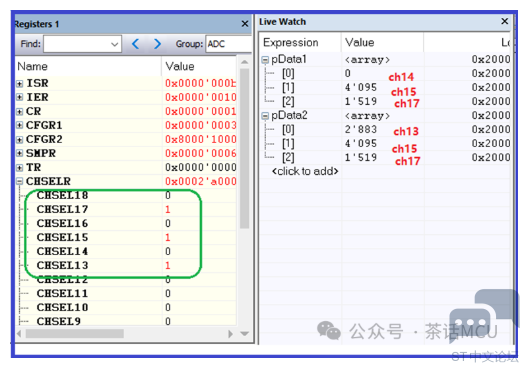Collapse the pData1 array

point(265,60)
